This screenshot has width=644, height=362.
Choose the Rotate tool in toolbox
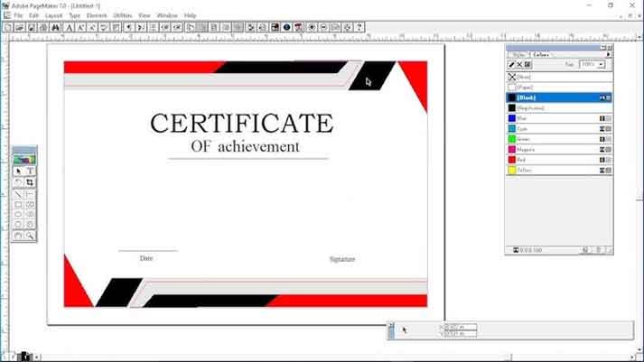[x=18, y=182]
